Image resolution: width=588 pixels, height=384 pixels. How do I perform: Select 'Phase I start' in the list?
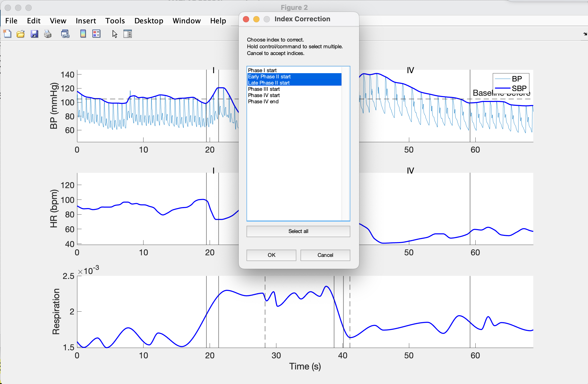click(x=262, y=70)
